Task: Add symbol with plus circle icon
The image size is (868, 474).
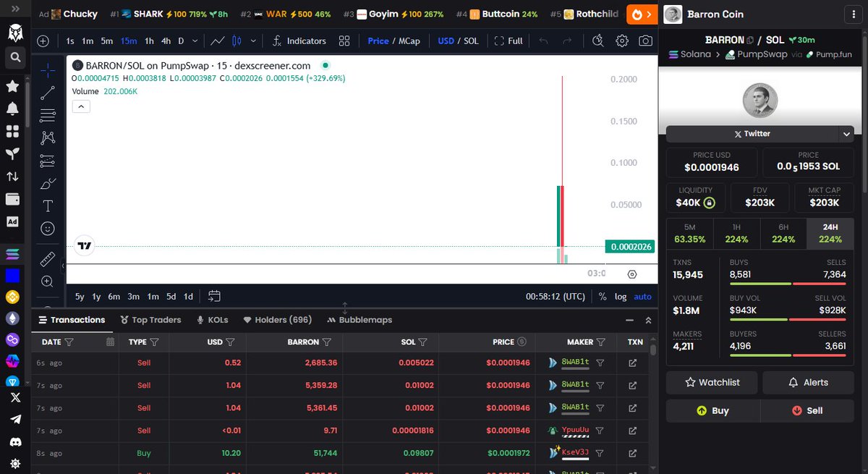Action: point(43,41)
